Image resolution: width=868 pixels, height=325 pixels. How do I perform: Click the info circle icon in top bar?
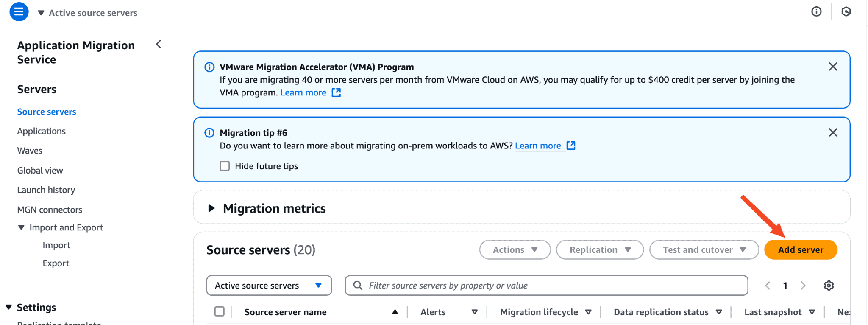(816, 12)
